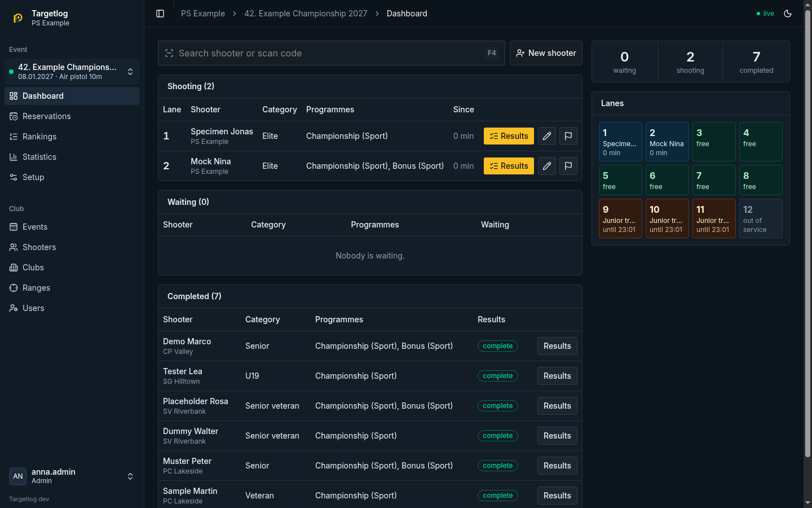Select lane 2 tile Mock Nina
The width and height of the screenshot is (812, 508).
667,142
